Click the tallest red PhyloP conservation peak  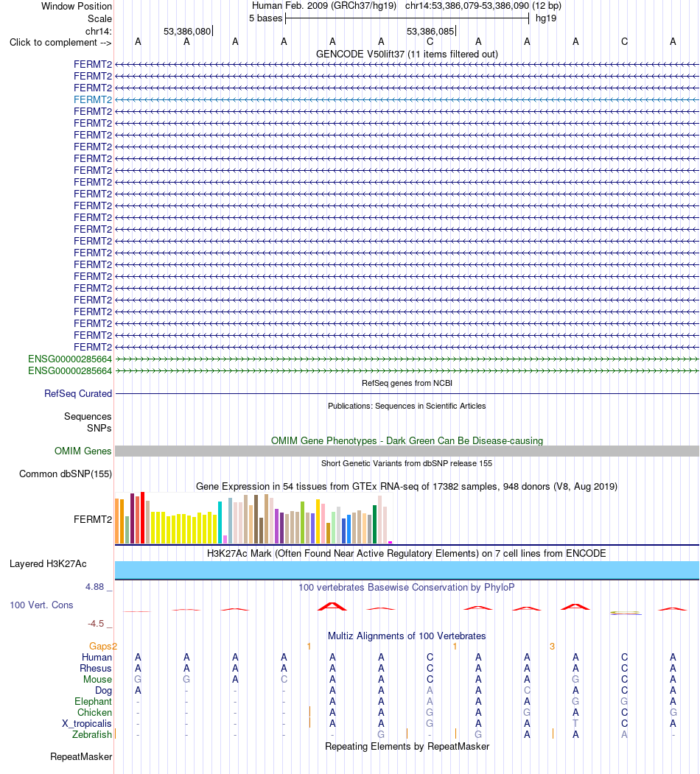point(332,606)
